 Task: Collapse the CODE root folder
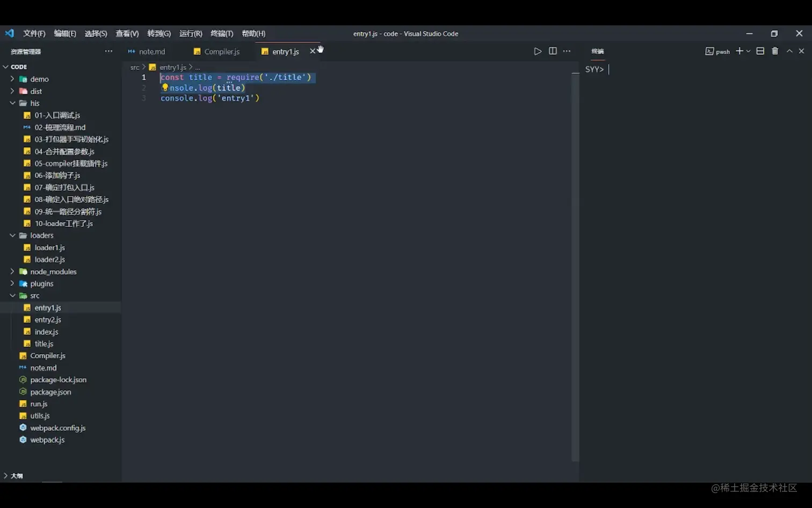tap(6, 67)
